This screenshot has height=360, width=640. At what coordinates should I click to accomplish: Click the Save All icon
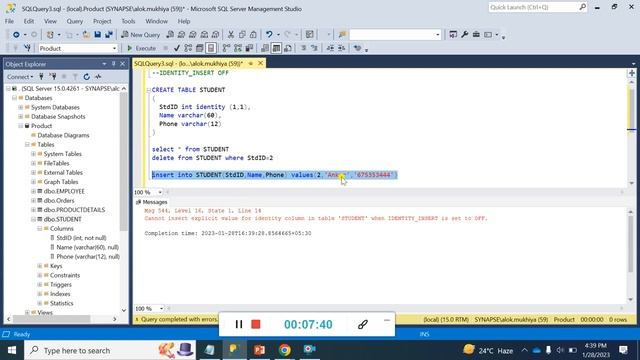click(x=109, y=35)
